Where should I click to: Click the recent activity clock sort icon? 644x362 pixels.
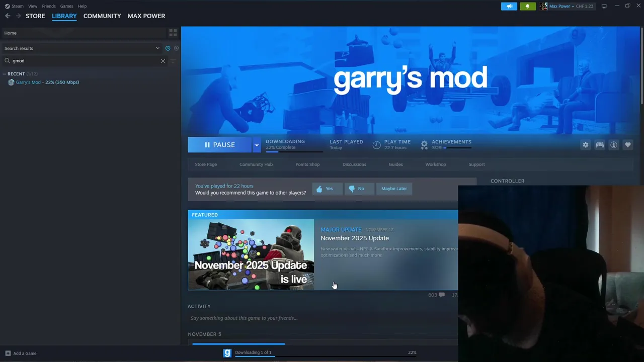(x=168, y=48)
